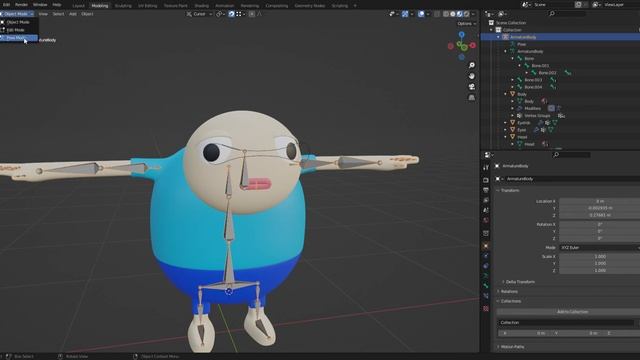Expand Bone.003 in the outliner

(x=513, y=80)
